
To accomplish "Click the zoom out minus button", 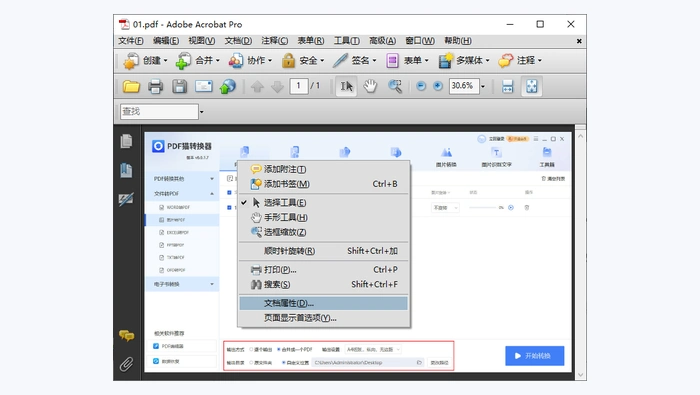I will coord(421,86).
